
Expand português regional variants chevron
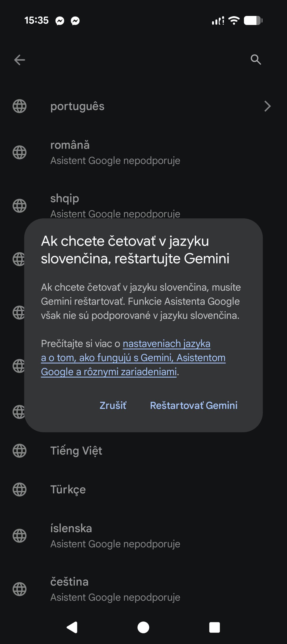[267, 106]
